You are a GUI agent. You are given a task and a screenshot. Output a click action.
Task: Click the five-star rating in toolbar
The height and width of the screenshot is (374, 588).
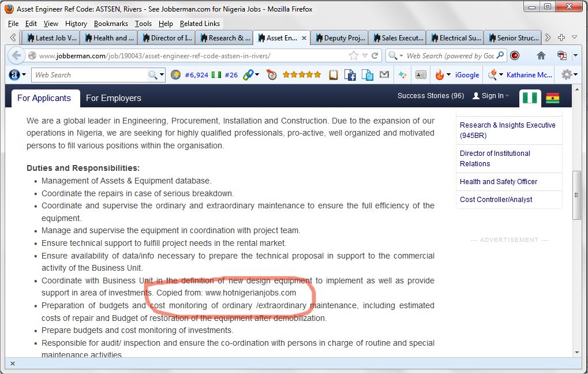coord(302,74)
